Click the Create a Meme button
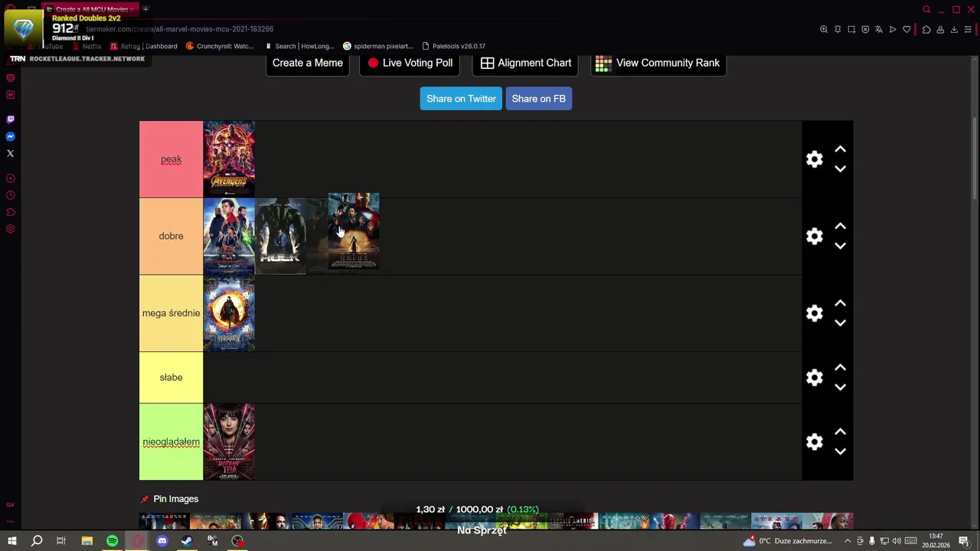Image resolution: width=980 pixels, height=551 pixels. coord(308,63)
